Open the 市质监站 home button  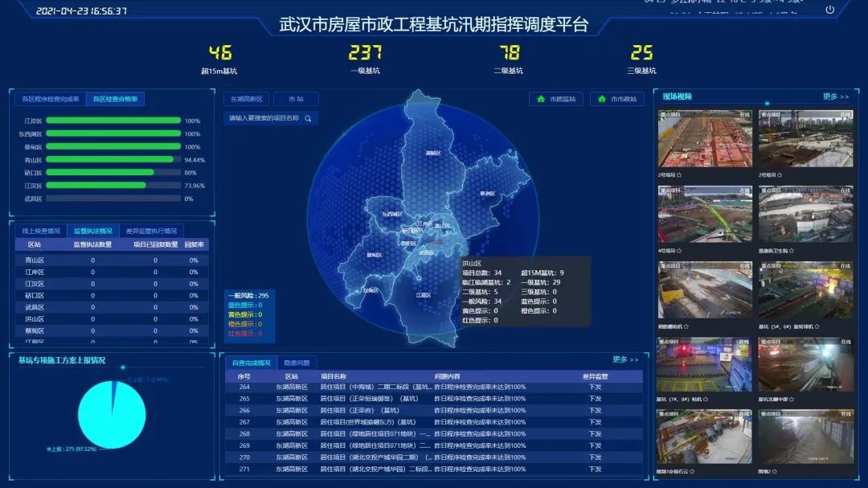556,99
